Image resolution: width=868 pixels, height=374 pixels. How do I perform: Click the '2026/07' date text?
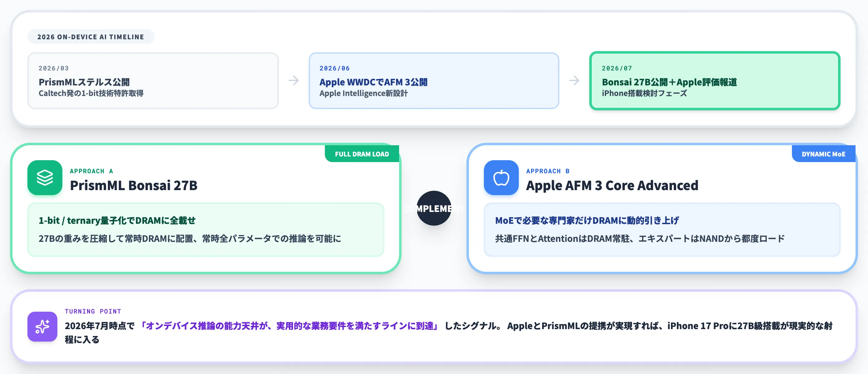(617, 68)
